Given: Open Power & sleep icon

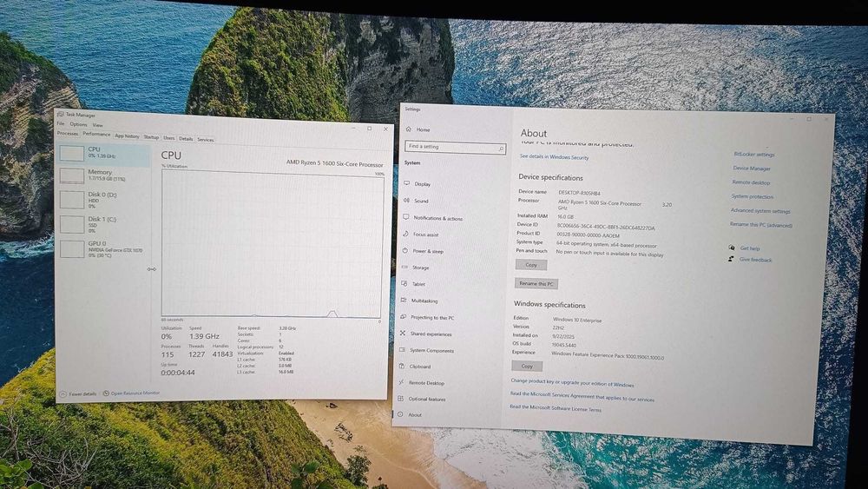Looking at the screenshot, I should click(x=404, y=250).
